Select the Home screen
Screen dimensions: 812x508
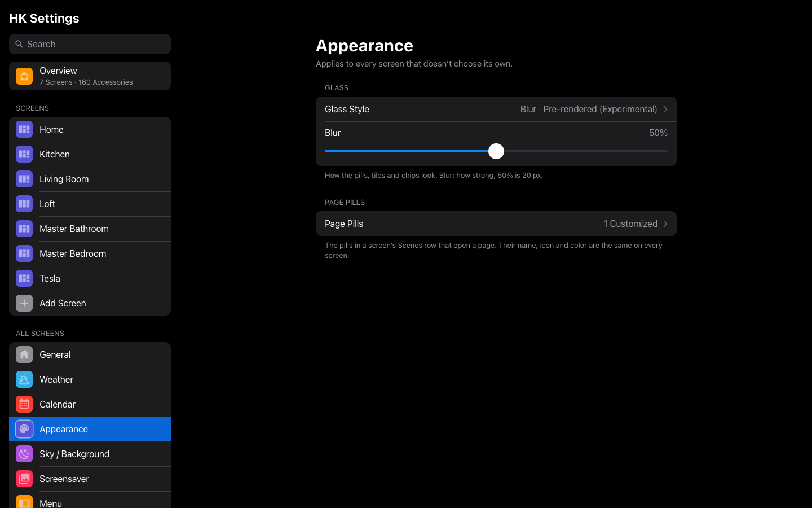90,129
